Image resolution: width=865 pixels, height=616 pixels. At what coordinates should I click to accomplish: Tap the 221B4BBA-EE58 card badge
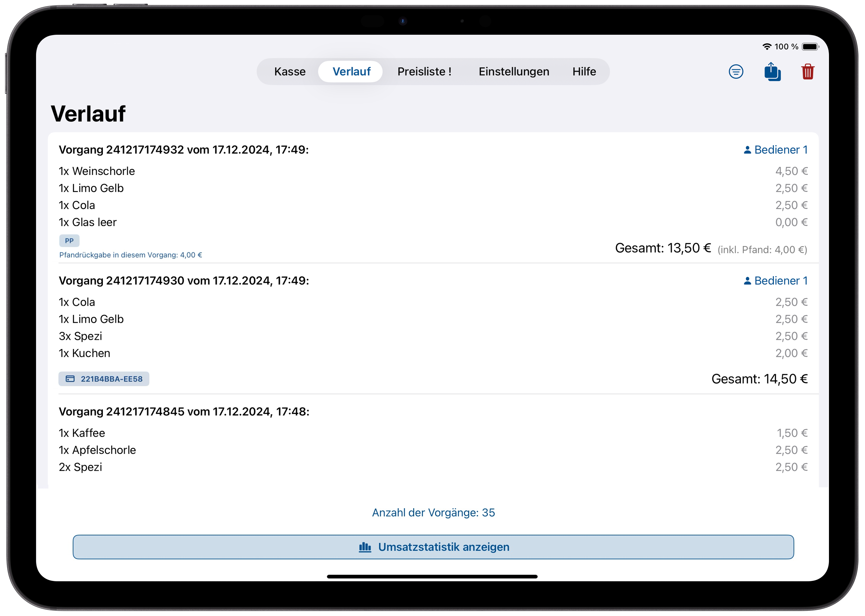pyautogui.click(x=104, y=379)
